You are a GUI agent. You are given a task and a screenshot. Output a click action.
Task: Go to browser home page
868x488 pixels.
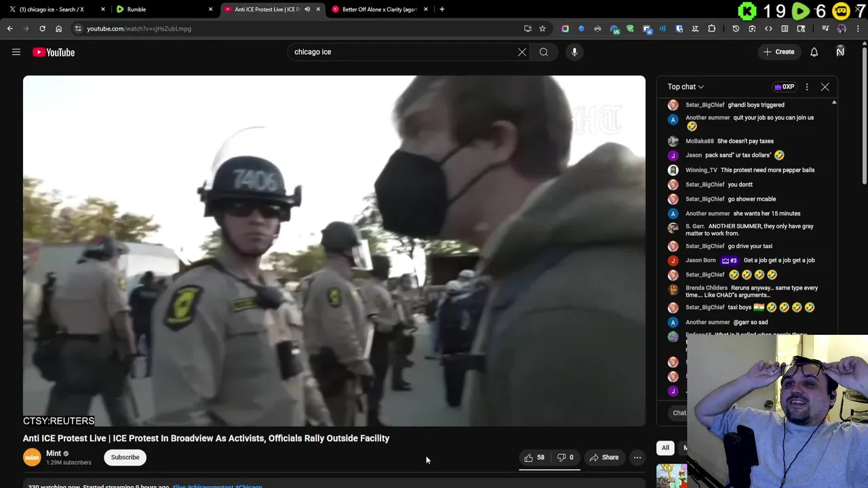point(58,28)
